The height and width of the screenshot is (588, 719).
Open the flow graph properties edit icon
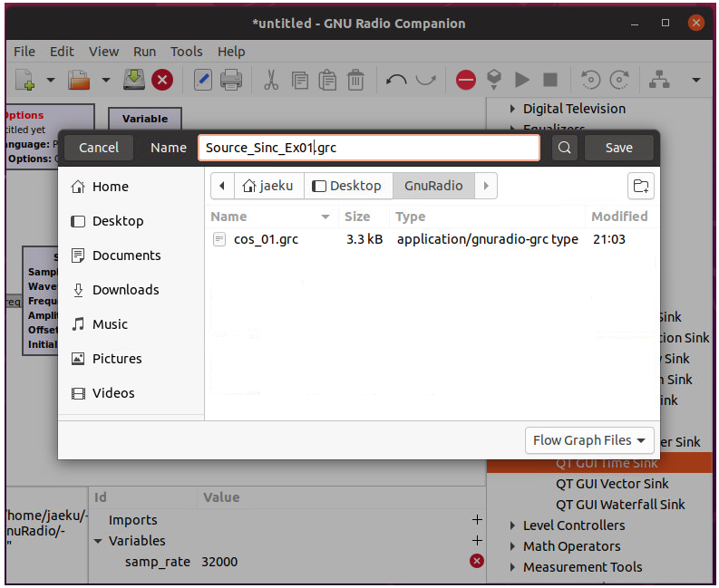point(203,80)
